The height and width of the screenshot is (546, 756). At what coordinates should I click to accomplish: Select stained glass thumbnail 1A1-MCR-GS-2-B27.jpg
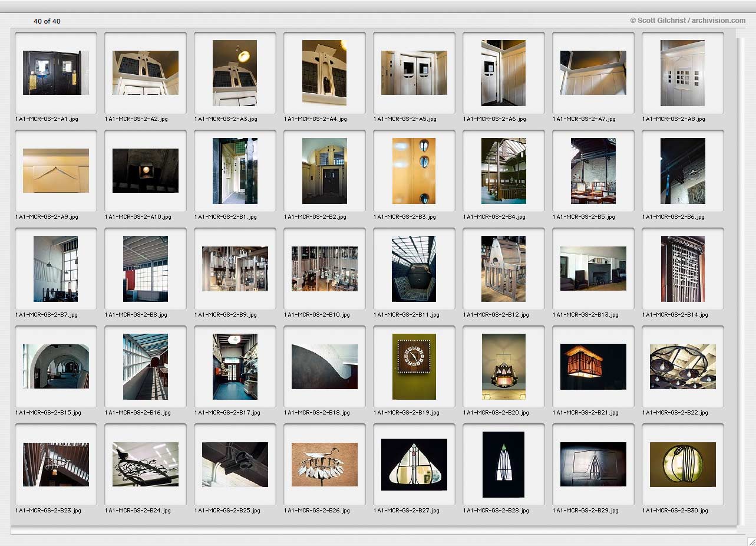click(x=414, y=465)
